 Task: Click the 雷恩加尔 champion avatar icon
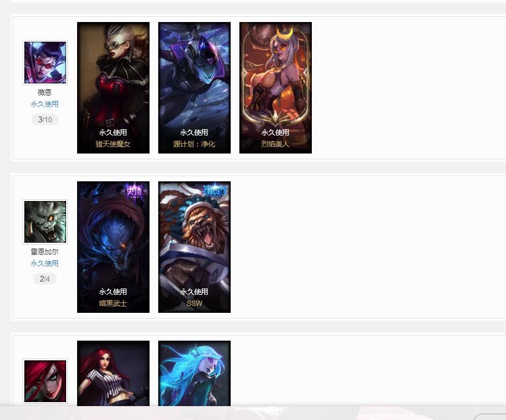click(x=45, y=222)
